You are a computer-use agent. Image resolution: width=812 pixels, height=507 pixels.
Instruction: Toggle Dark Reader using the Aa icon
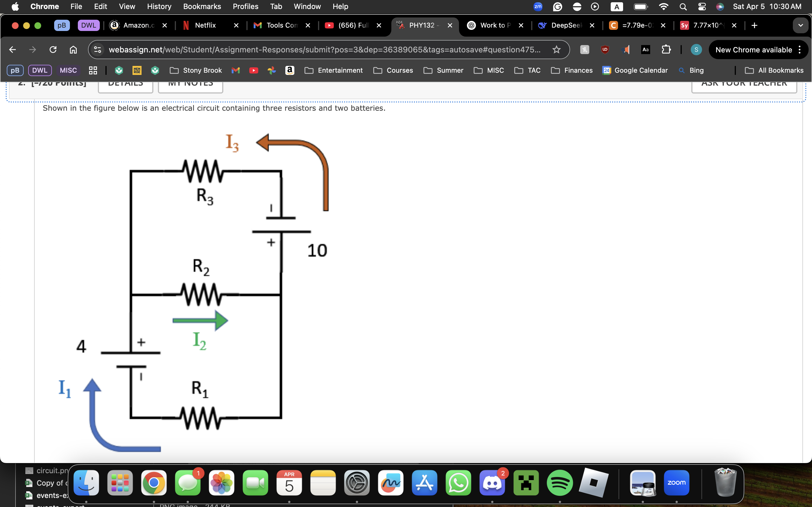646,49
